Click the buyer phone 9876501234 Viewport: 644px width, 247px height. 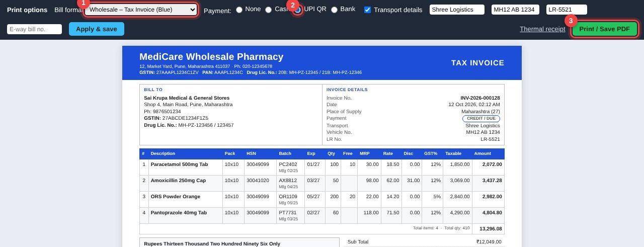[x=166, y=112]
